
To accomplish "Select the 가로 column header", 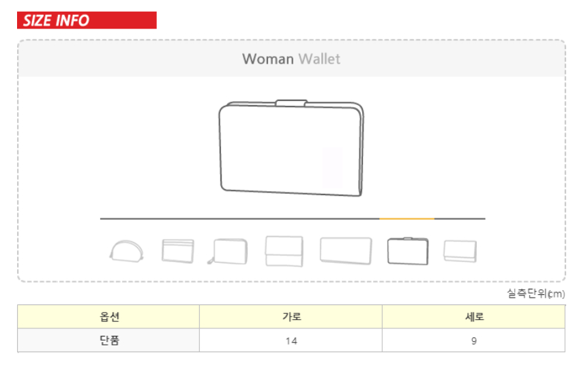I will pos(291,317).
